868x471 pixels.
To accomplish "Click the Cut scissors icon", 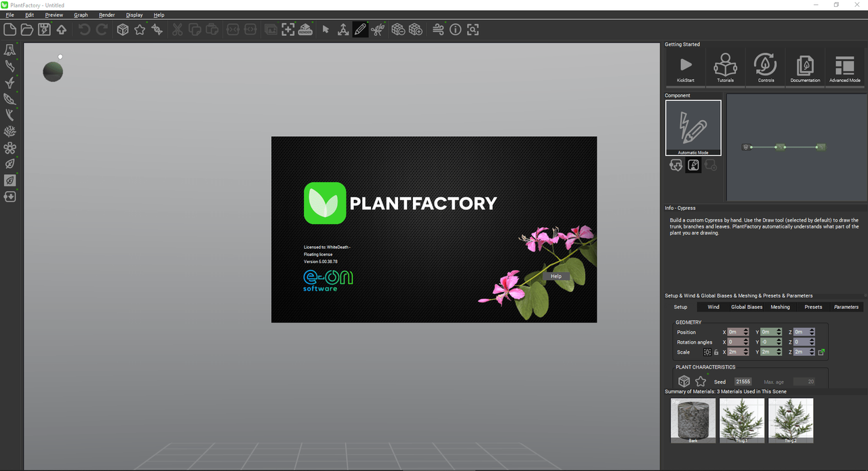I will coord(178,29).
